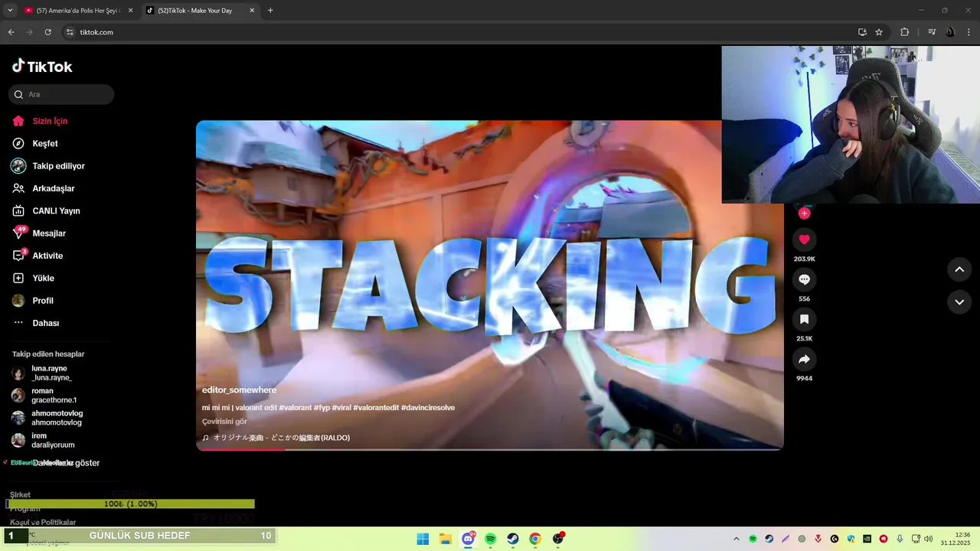Screen dimensions: 980x551
Task: Reload the TikTok page
Action: click(47, 32)
